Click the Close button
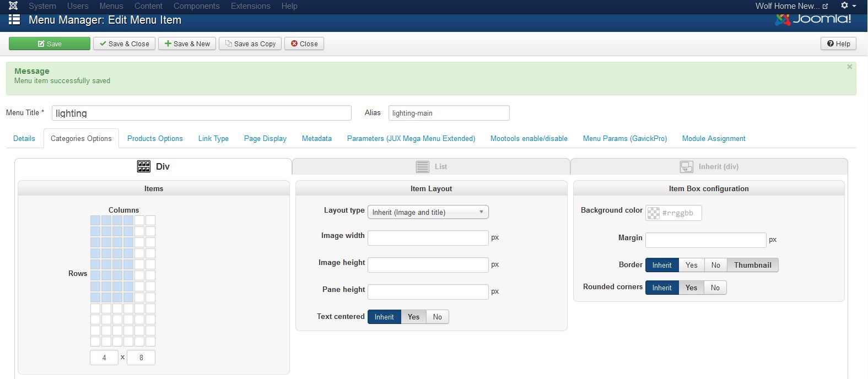The image size is (868, 379). coord(304,44)
